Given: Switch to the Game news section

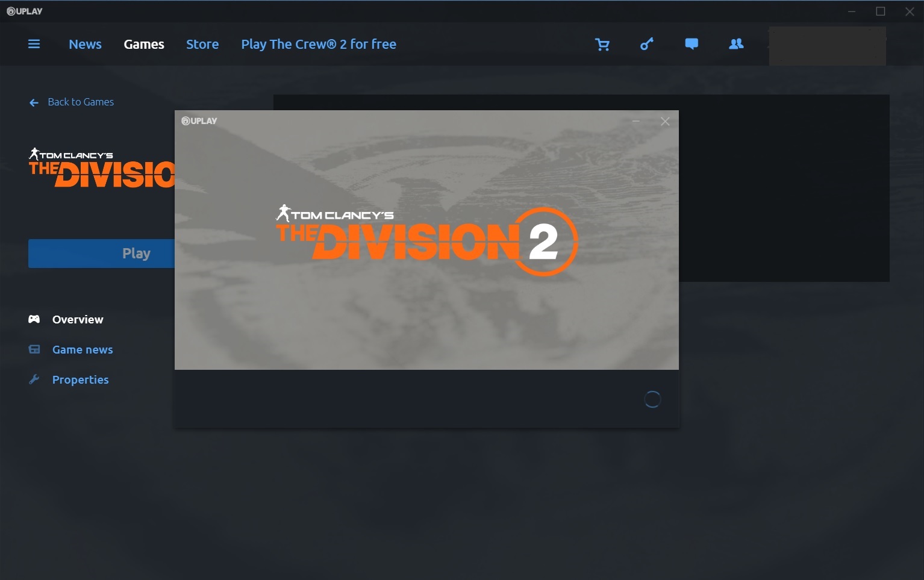Looking at the screenshot, I should (x=82, y=349).
